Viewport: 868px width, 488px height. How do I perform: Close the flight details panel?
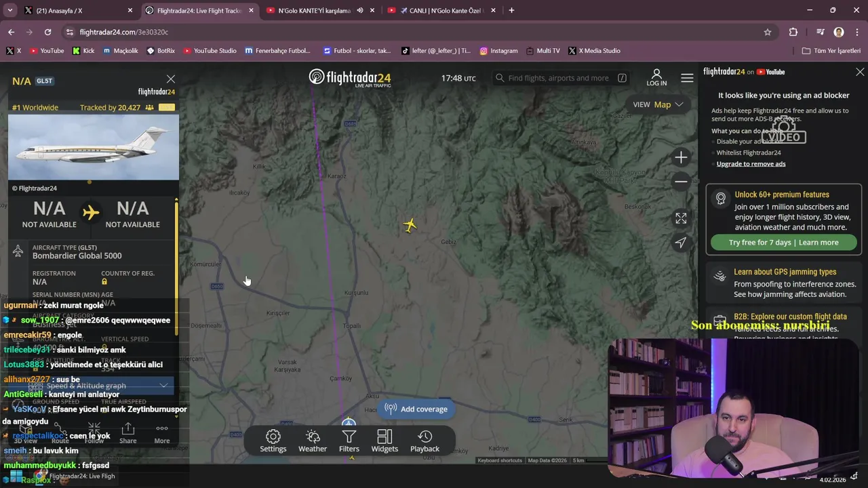pos(171,79)
